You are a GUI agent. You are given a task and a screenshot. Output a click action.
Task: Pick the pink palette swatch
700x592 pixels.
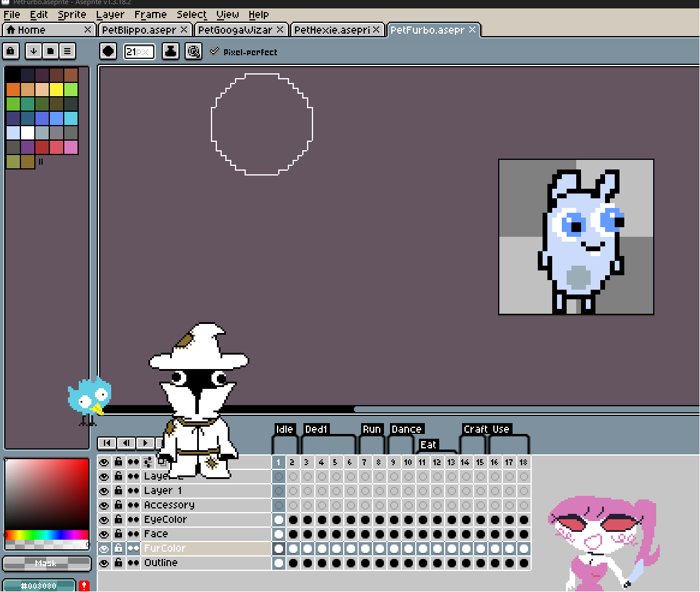tap(70, 147)
